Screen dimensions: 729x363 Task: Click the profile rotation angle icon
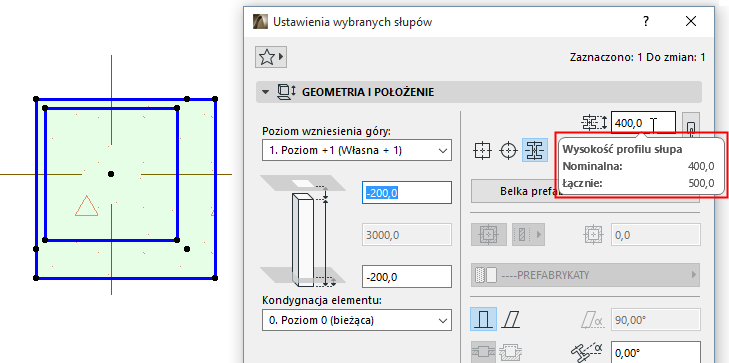pos(587,353)
